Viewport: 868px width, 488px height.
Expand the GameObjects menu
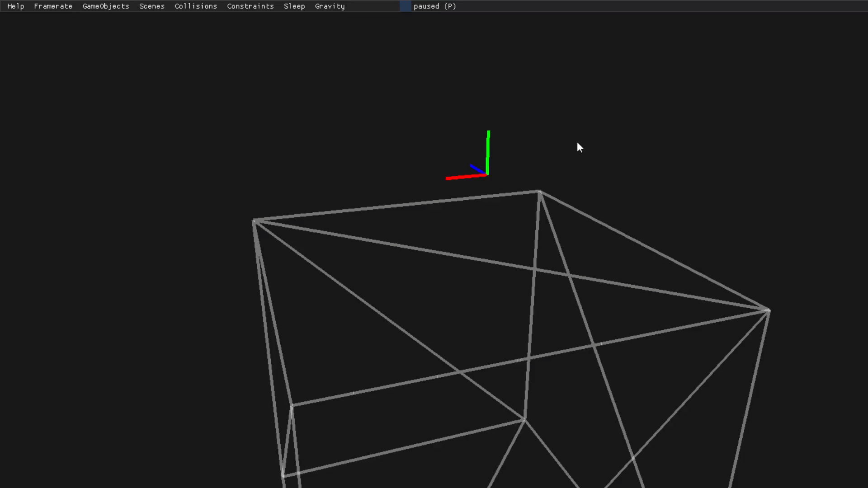(105, 6)
